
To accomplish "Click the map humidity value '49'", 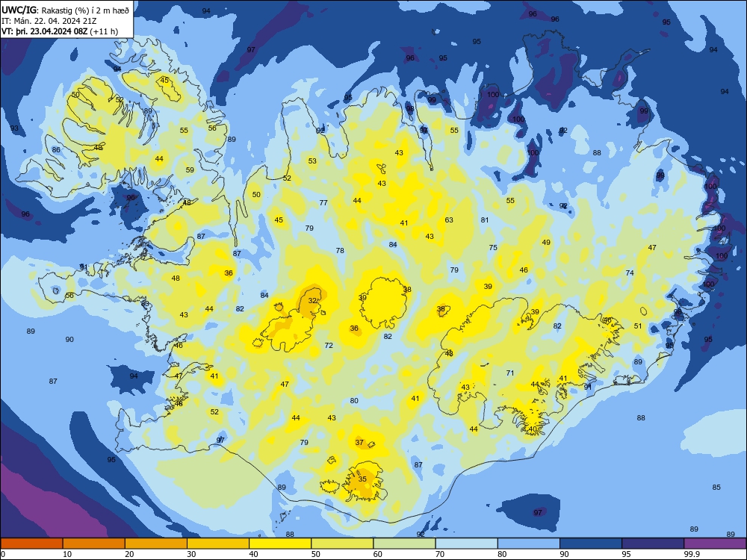I will pyautogui.click(x=546, y=243).
